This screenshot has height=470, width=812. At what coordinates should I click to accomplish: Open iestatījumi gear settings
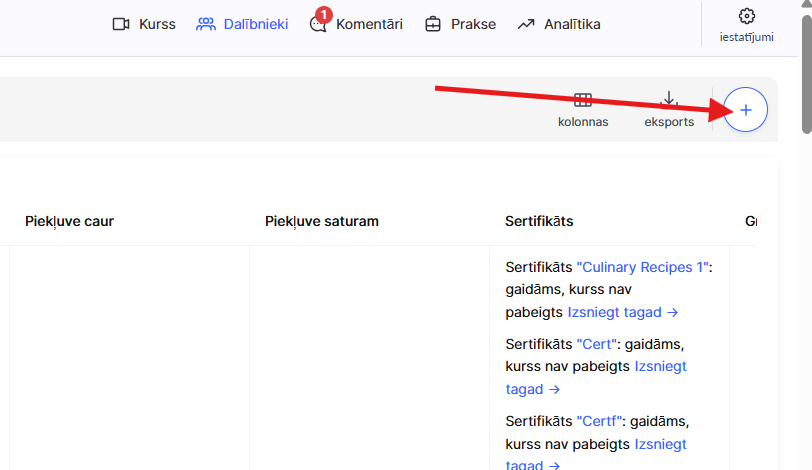pos(746,16)
